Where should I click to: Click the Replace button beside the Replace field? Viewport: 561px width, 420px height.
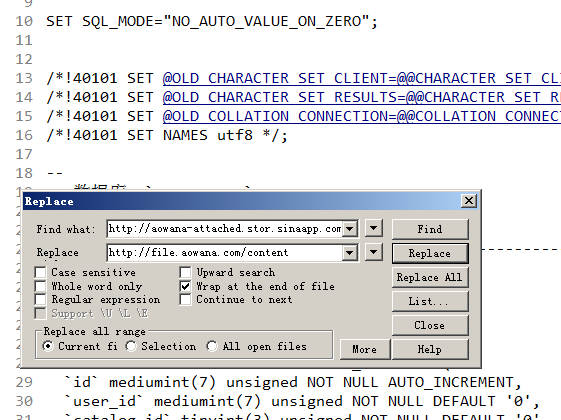pos(430,253)
